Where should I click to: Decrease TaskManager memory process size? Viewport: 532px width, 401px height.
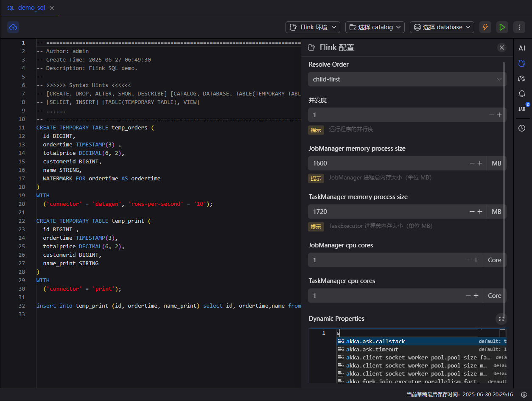tap(472, 212)
